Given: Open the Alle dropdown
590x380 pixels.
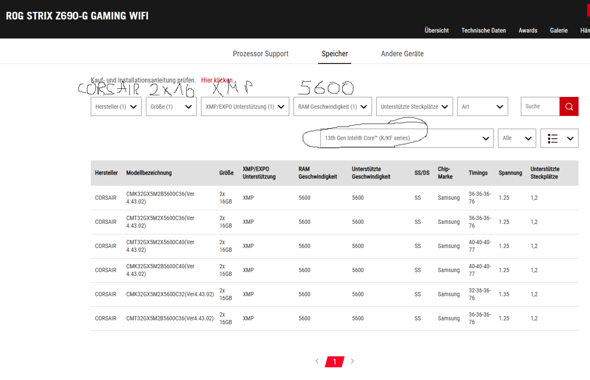Looking at the screenshot, I should [x=517, y=138].
